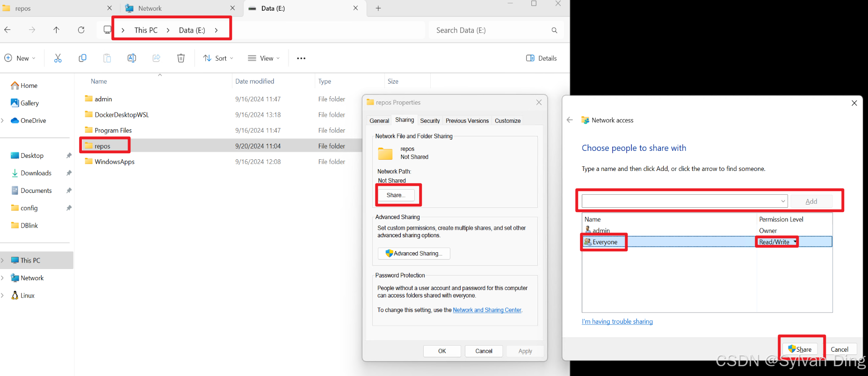Open Advanced Sharing settings
Viewport: 868px width, 376px height.
pos(414,253)
